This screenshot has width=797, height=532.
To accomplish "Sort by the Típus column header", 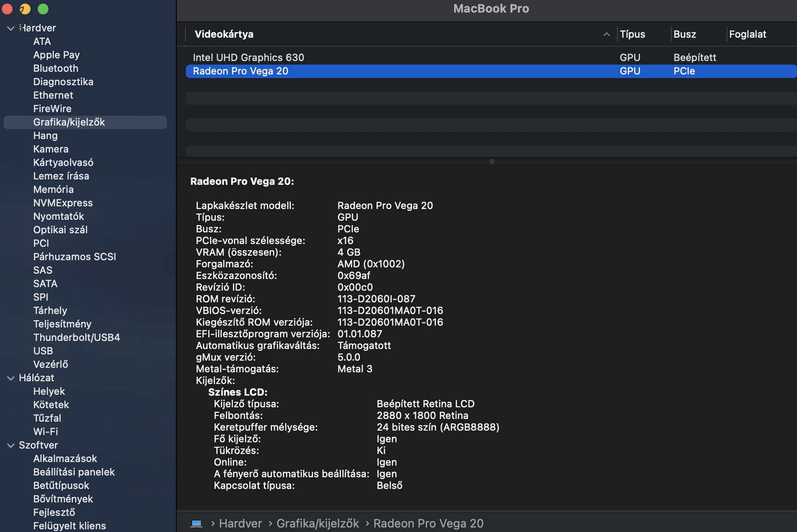I will [632, 34].
